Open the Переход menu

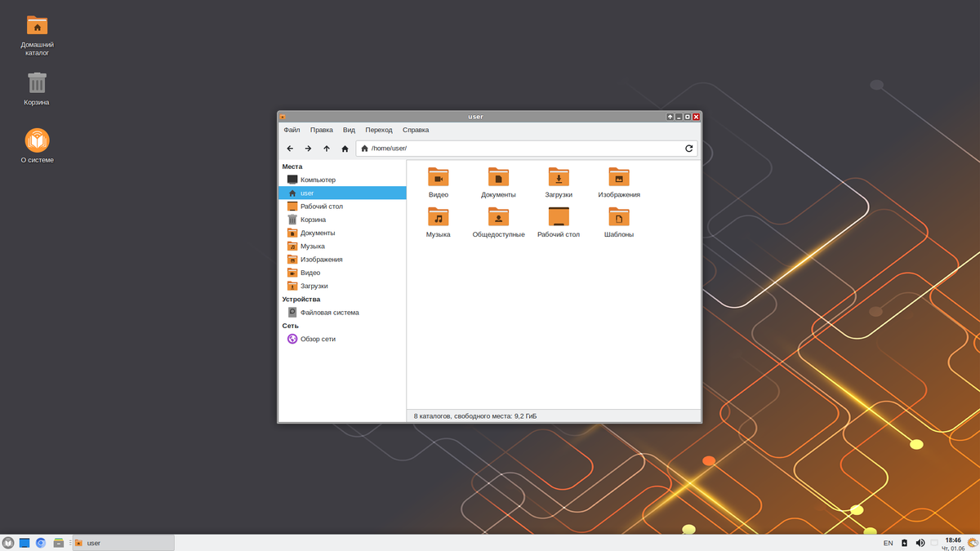[x=379, y=130]
